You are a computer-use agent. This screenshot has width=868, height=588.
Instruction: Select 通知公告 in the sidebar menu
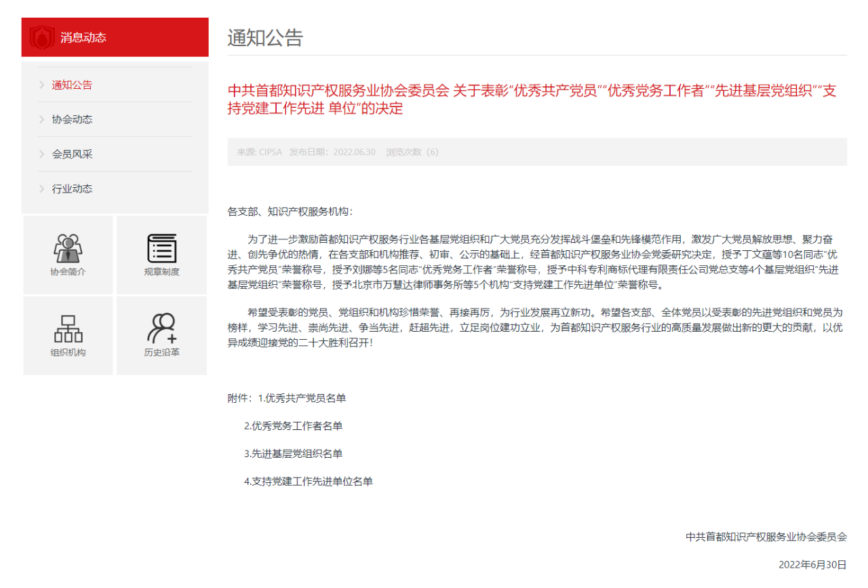tap(72, 85)
